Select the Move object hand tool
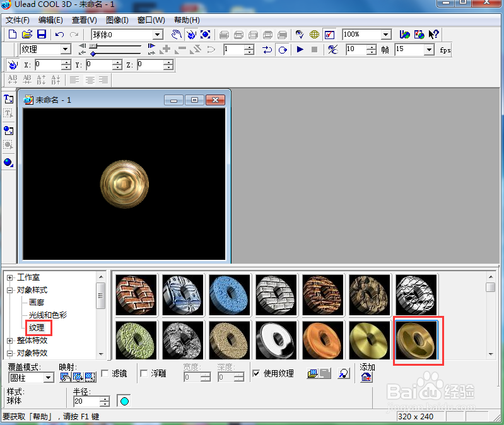Viewport: 504px width, 425px height. pos(177,35)
